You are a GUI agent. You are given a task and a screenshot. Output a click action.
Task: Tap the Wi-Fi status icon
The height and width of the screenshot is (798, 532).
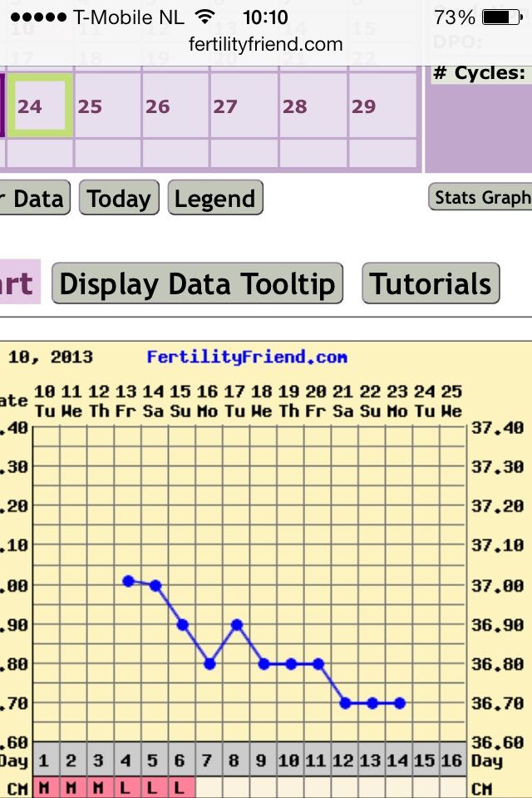coord(204,17)
